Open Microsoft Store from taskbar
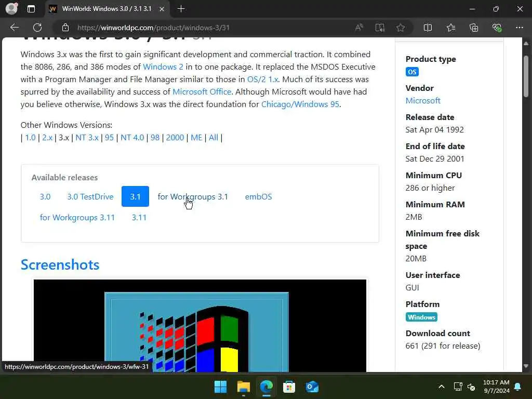The width and height of the screenshot is (532, 399). click(289, 387)
